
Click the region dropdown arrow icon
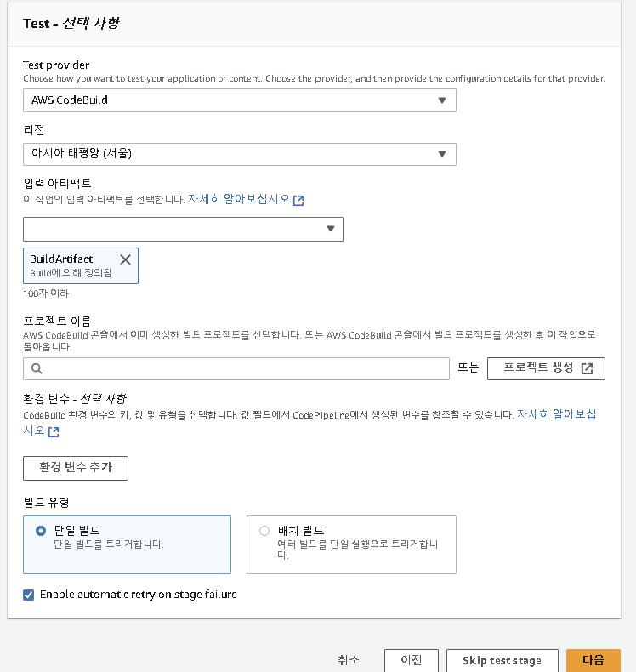pos(442,154)
